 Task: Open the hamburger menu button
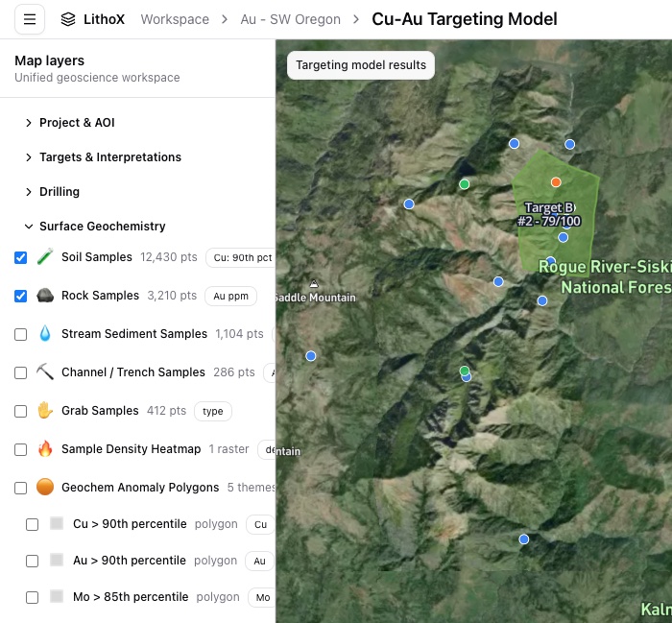pos(30,19)
